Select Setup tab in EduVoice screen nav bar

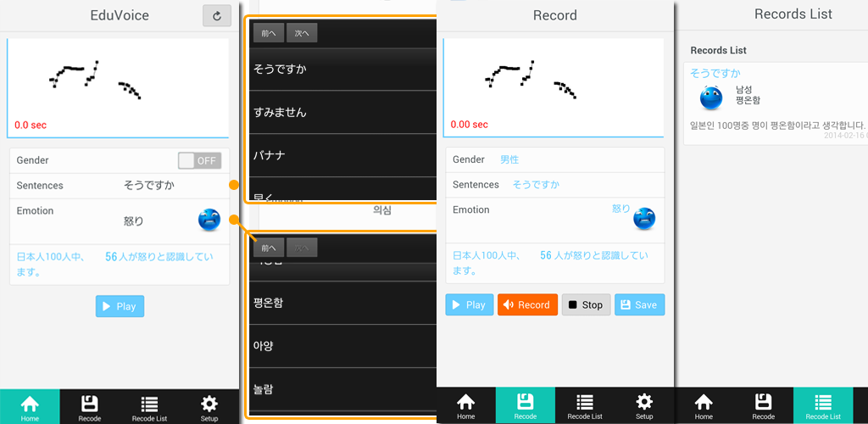point(209,407)
